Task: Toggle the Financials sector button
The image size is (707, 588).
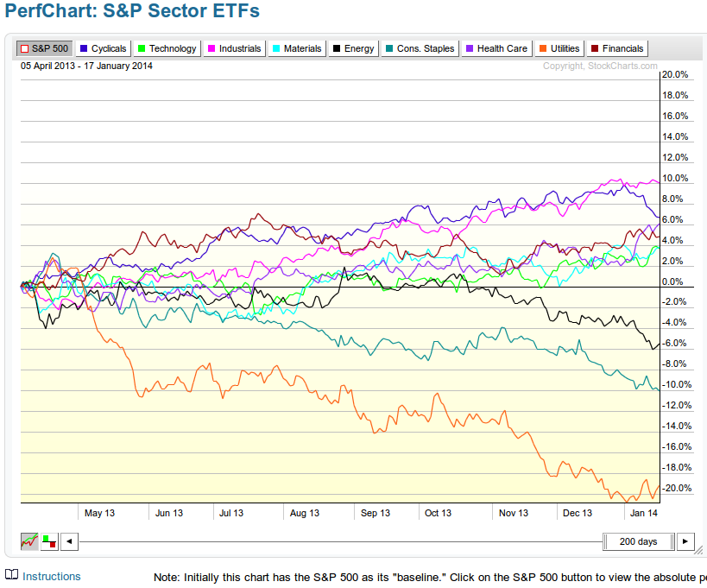Action: (x=616, y=48)
